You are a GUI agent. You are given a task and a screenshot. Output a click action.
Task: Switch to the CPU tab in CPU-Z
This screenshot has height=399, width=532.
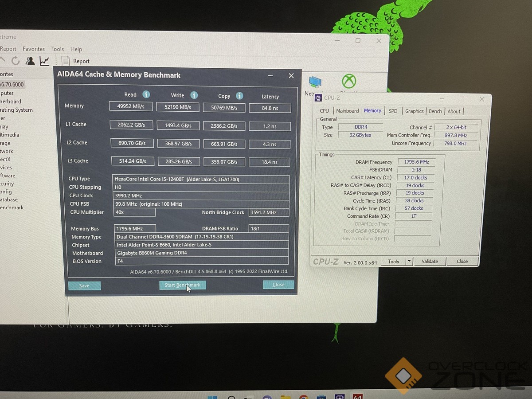point(325,111)
